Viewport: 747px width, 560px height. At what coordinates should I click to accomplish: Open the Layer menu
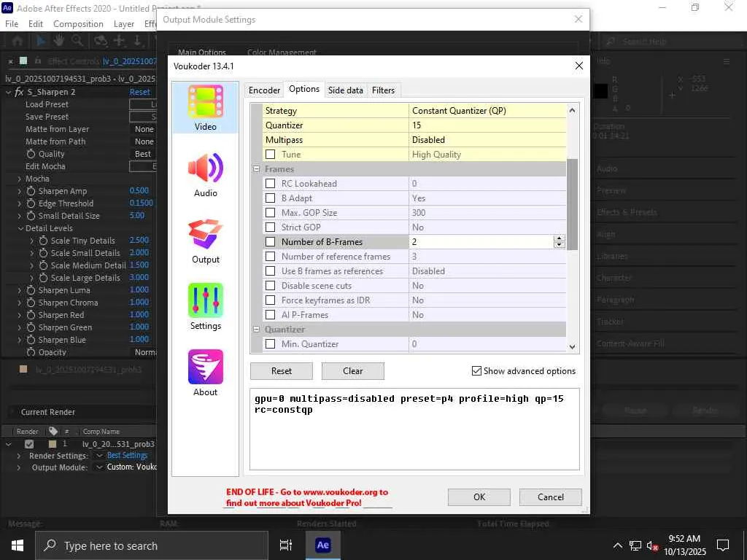pos(124,24)
